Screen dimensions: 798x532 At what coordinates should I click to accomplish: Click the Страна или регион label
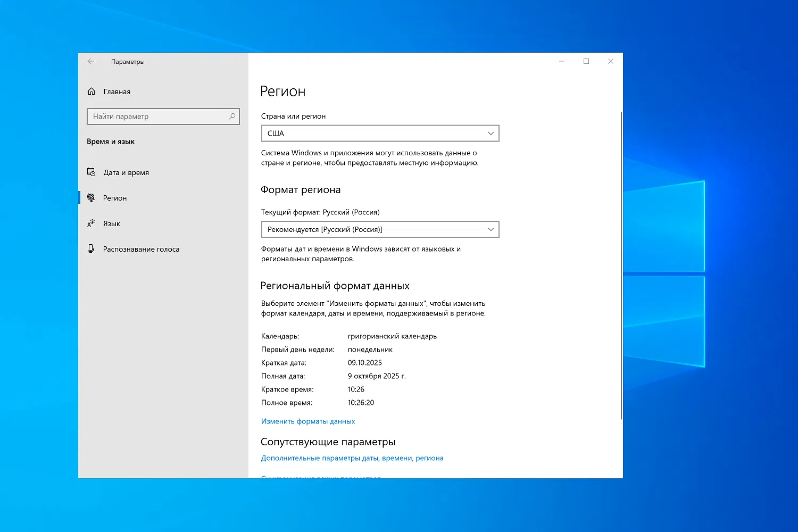click(293, 116)
